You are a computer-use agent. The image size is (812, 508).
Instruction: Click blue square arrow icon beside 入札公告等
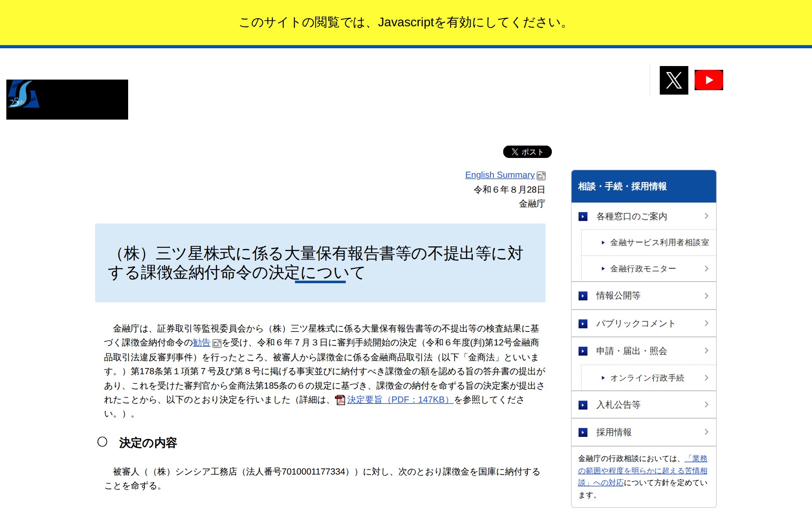(583, 405)
